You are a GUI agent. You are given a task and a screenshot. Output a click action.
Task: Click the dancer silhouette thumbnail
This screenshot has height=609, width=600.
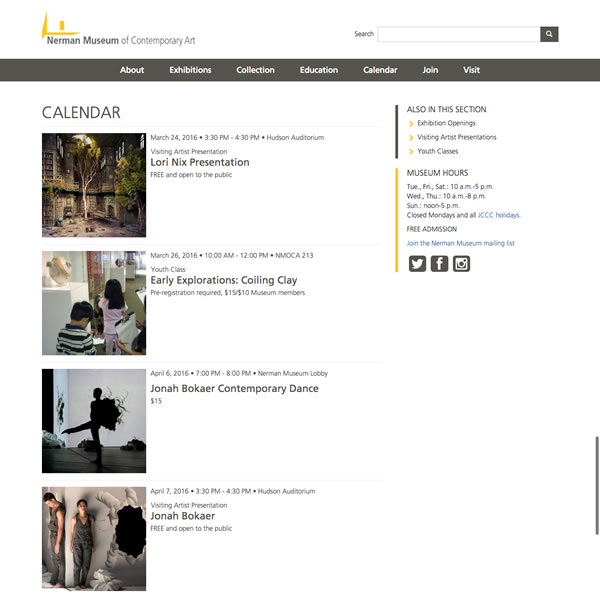(94, 421)
